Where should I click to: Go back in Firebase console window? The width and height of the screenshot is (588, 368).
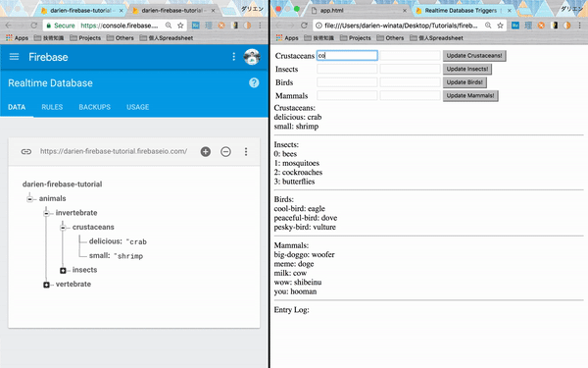(8, 26)
